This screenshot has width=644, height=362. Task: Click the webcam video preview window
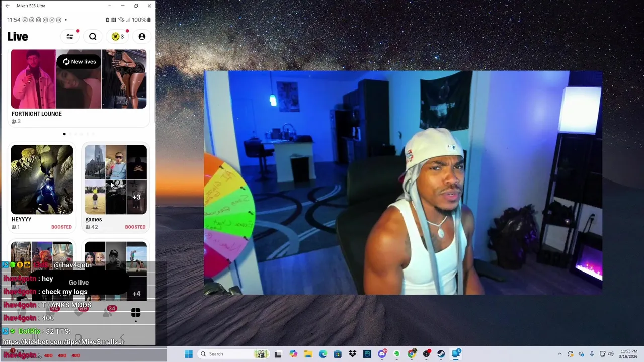coord(403,183)
